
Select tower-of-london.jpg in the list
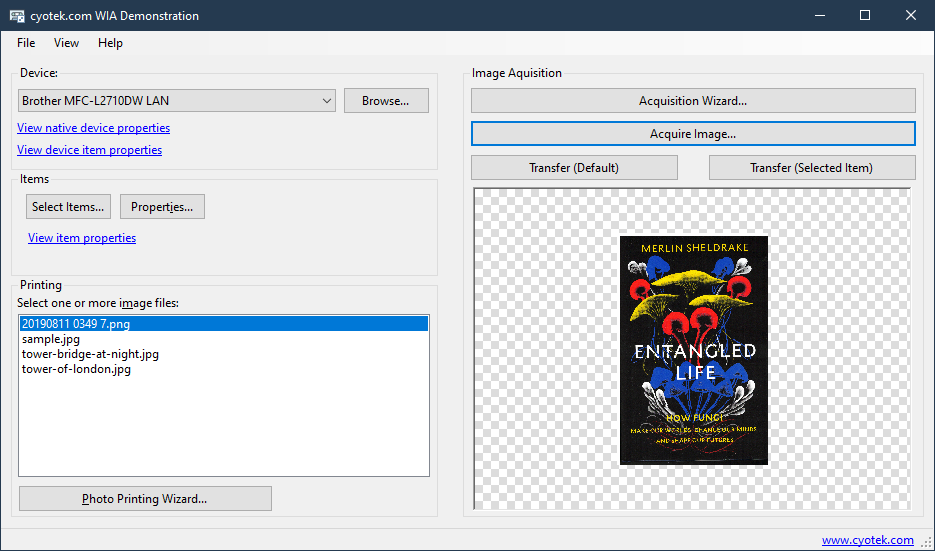pyautogui.click(x=224, y=369)
